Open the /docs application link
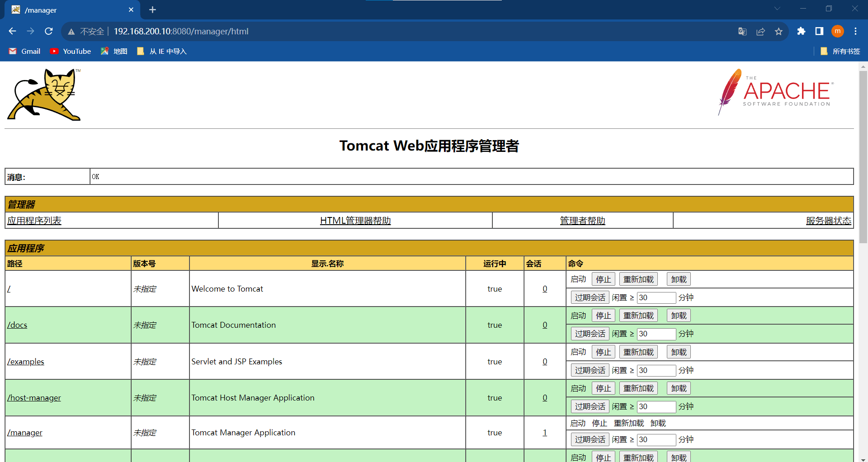 (x=17, y=325)
